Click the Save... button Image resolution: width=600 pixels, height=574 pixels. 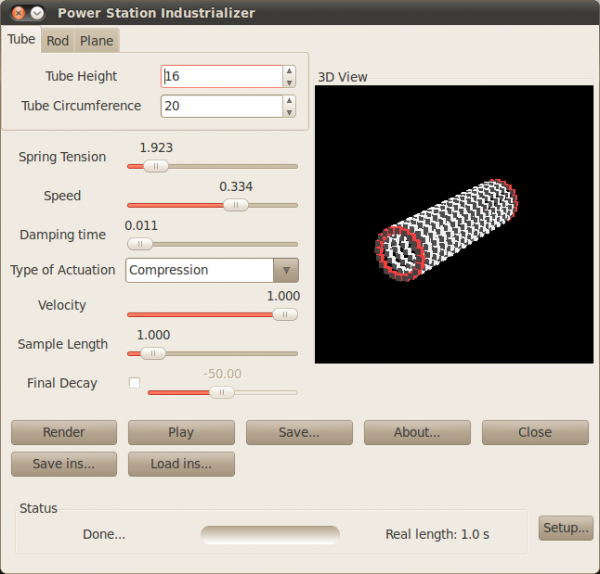[299, 432]
